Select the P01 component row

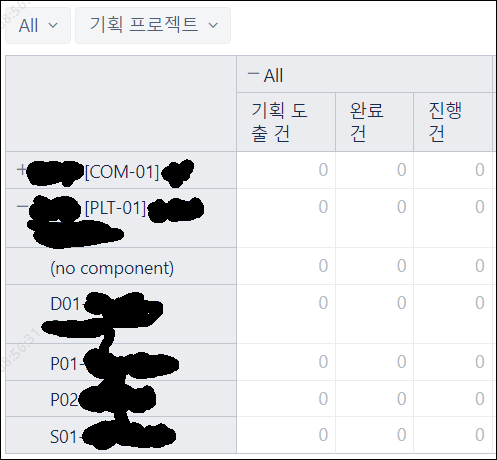click(121, 362)
